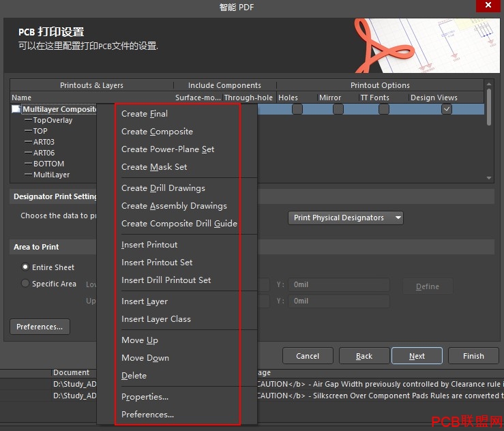Click the Multilayer Composite printout page icon

point(16,109)
